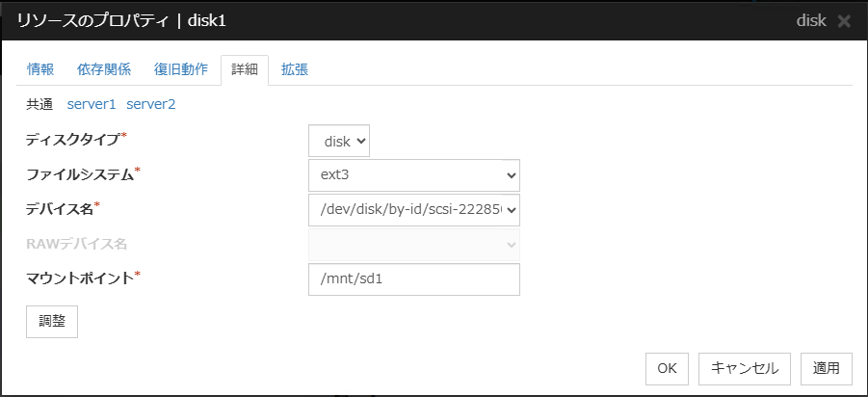Switch to the 拡張 tab
868x397 pixels.
click(x=295, y=69)
